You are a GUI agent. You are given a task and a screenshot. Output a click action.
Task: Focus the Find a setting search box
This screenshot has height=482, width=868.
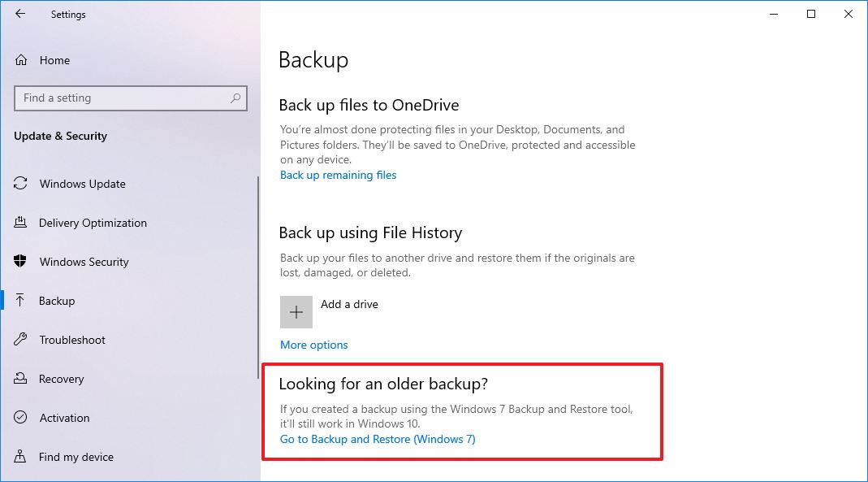click(x=122, y=98)
